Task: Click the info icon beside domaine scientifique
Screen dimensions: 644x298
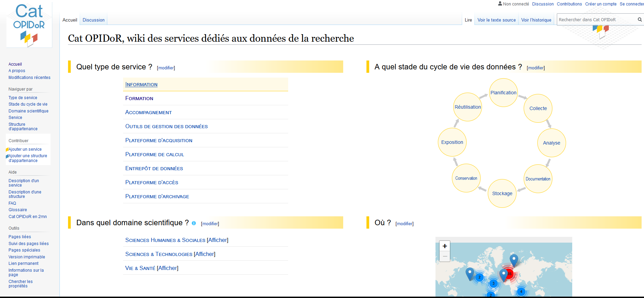Action: point(194,223)
